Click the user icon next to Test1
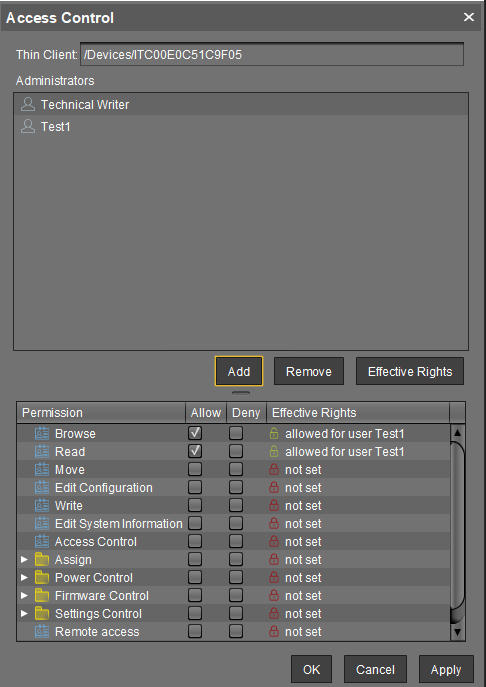Screen dimensions: 486x687 28,126
